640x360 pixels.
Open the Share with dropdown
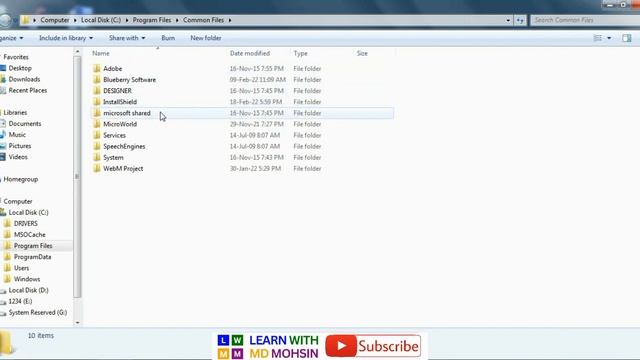click(127, 38)
